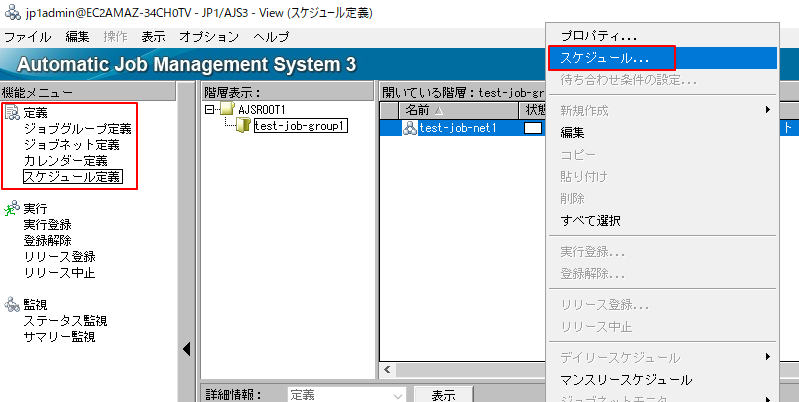This screenshot has height=402, width=799.
Task: Select リリース登録 in function menu
Action: [x=60, y=257]
